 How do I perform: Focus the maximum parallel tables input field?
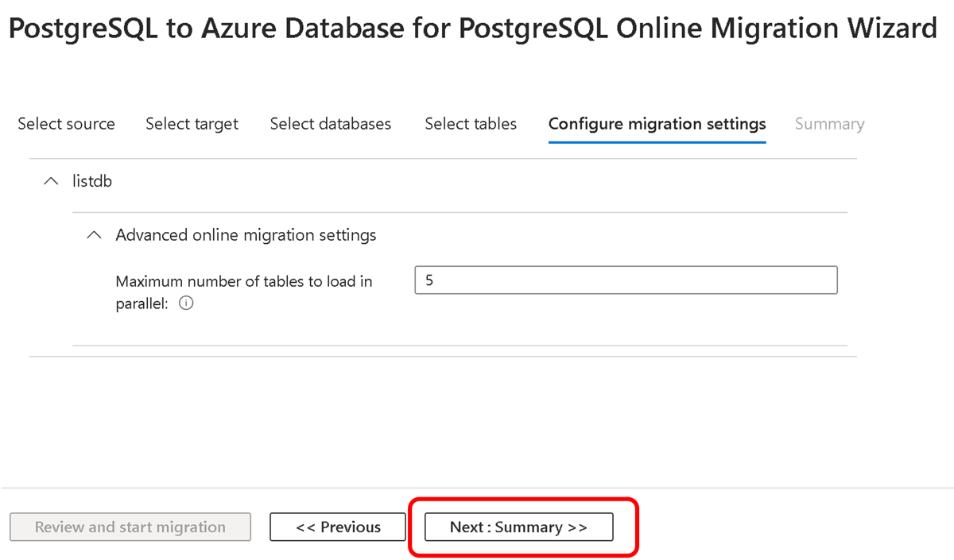pos(626,280)
